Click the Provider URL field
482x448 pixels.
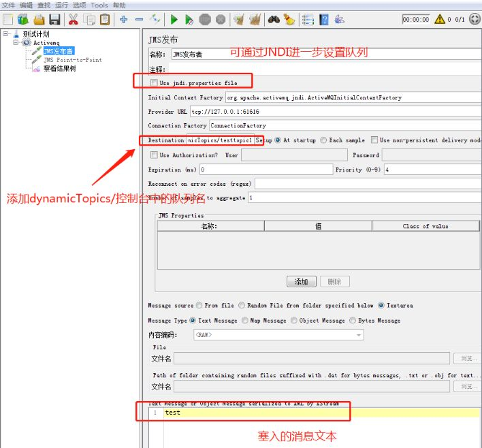[336, 112]
